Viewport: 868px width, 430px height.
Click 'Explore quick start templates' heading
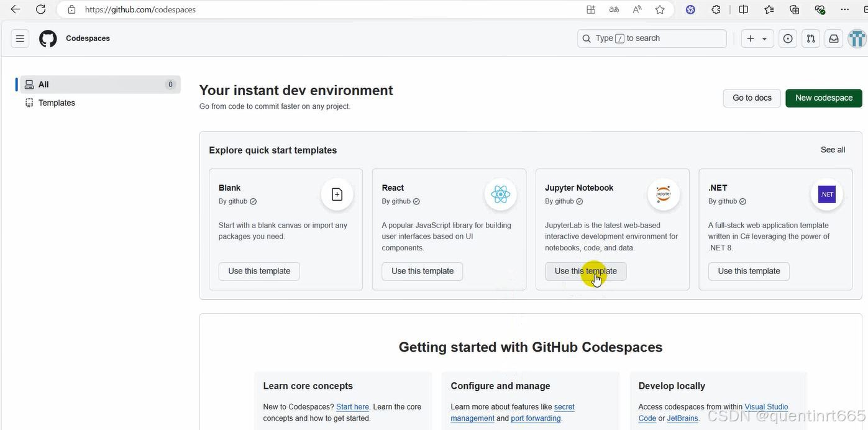[273, 150]
